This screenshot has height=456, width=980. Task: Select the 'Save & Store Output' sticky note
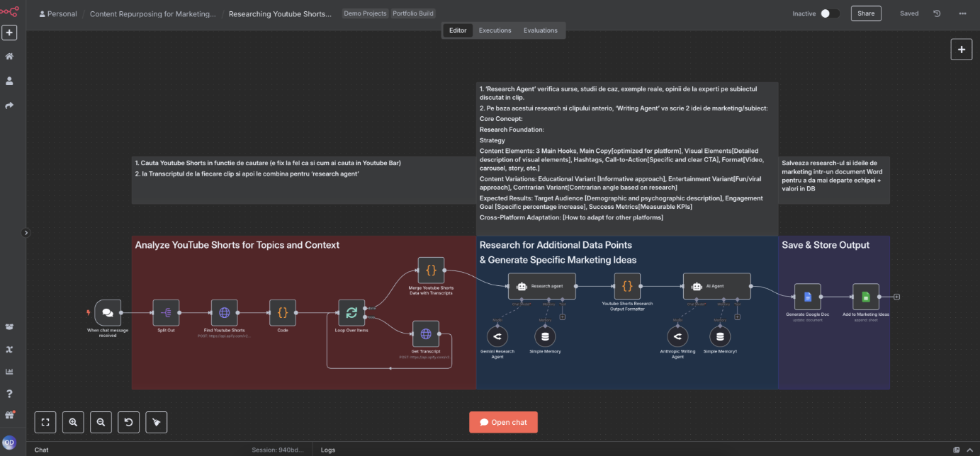click(x=834, y=312)
